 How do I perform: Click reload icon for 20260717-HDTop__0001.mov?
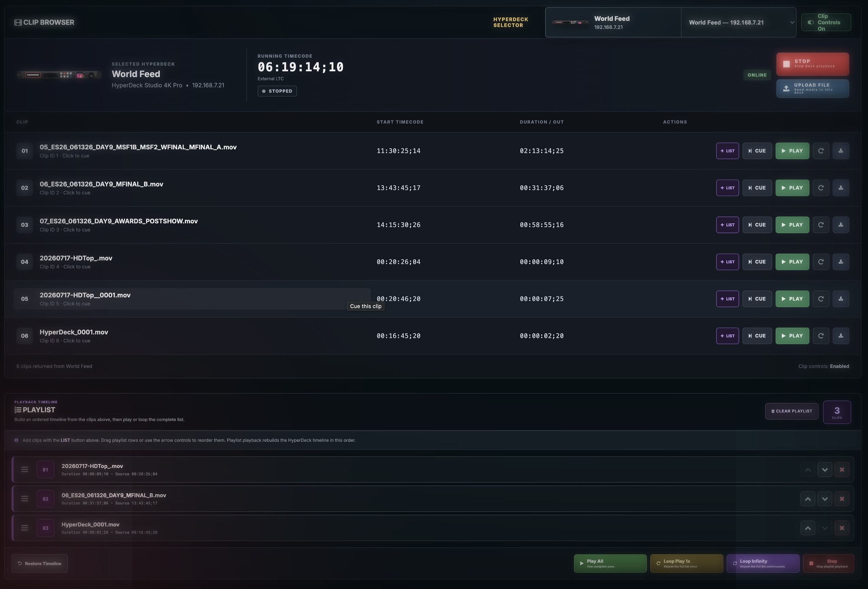point(821,299)
